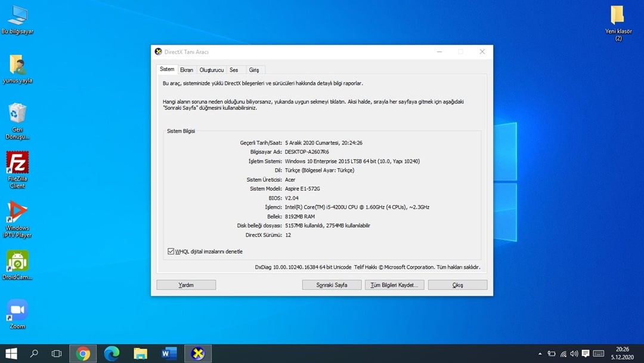Screen dimensions: 644x363
Task: Open Task View on the taskbar
Action: click(56, 353)
